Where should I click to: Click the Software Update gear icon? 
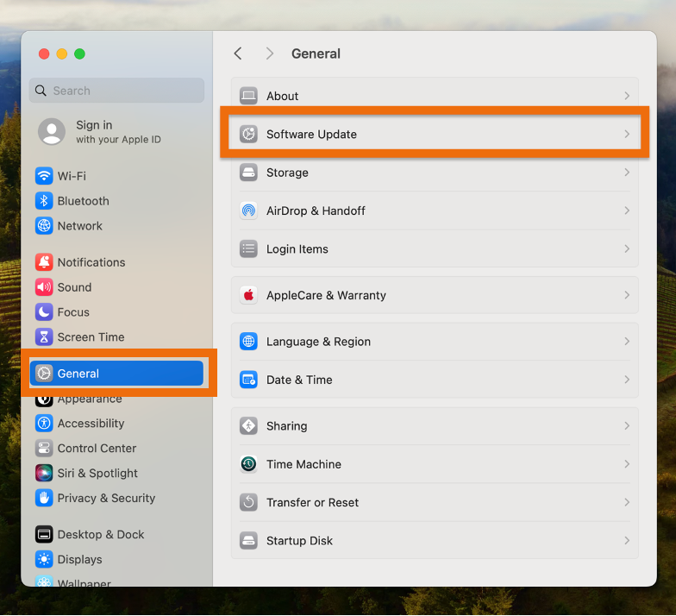[248, 135]
